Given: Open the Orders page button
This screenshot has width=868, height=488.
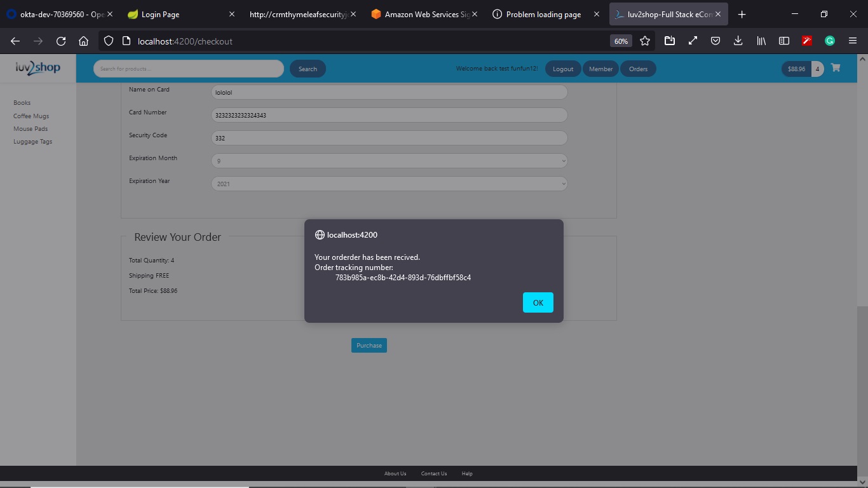Looking at the screenshot, I should [638, 69].
